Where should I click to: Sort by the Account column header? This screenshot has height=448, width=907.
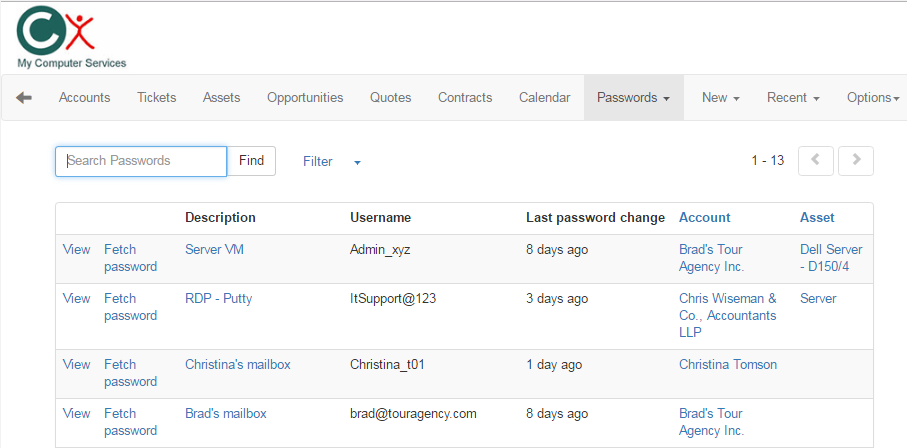click(x=704, y=217)
